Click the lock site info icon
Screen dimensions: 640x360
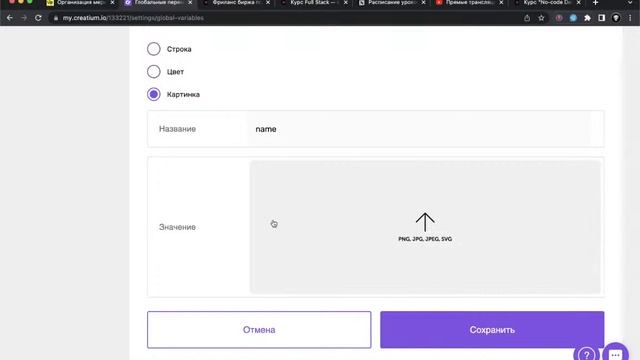[x=56, y=18]
